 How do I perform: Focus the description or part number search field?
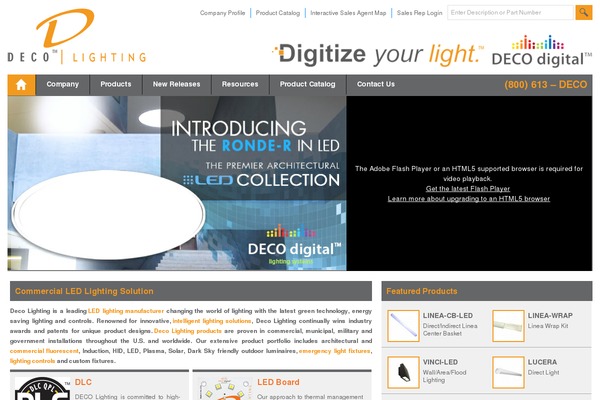(510, 13)
